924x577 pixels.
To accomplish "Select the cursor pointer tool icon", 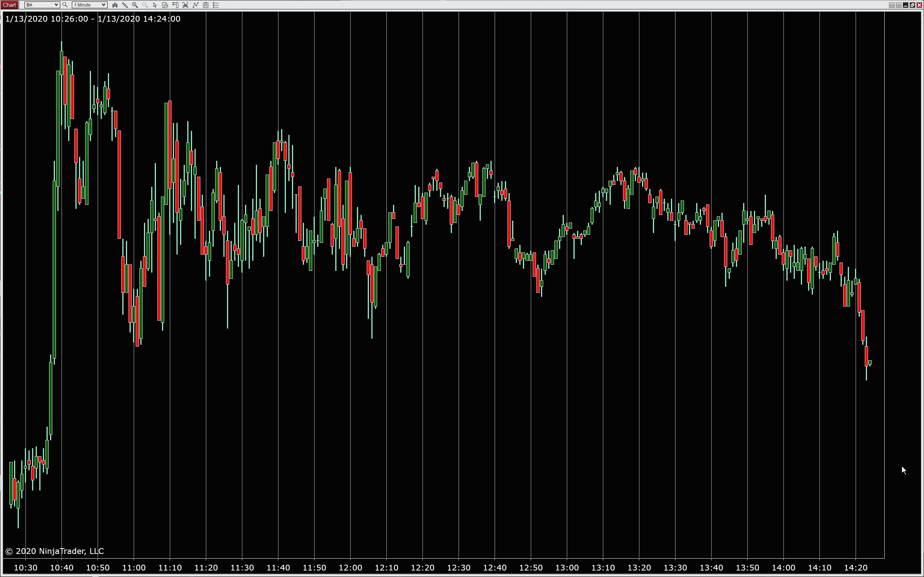I will pos(155,5).
